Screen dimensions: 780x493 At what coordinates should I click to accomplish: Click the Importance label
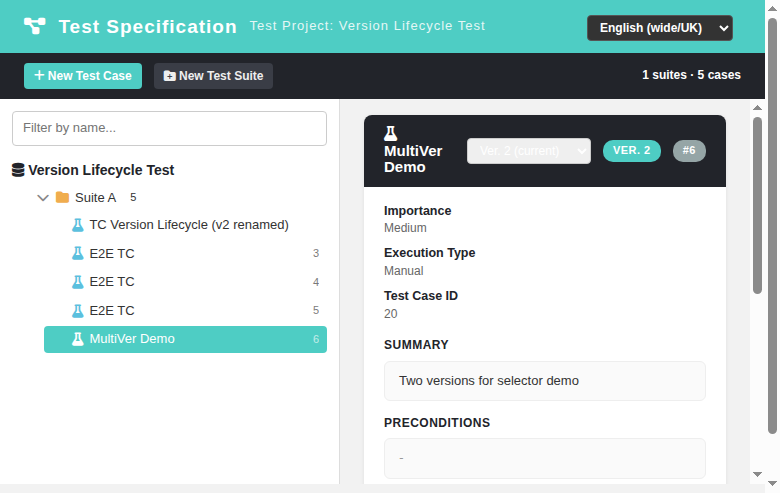pos(417,211)
